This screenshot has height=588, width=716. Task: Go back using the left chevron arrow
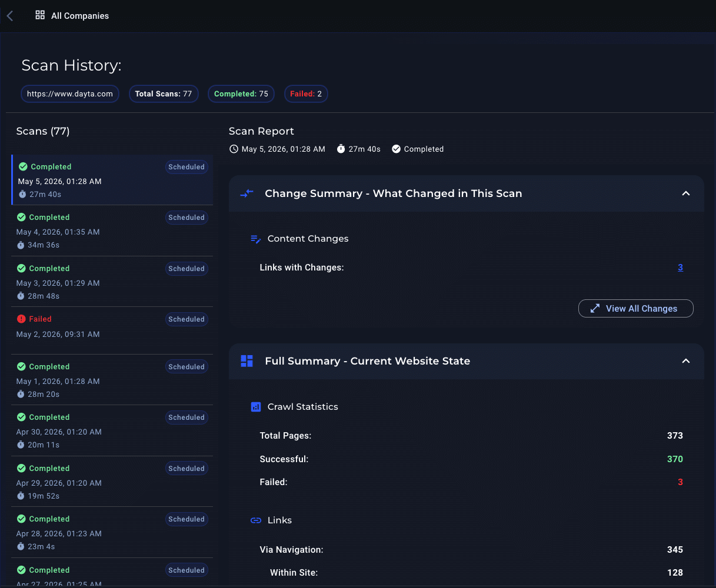click(x=9, y=16)
